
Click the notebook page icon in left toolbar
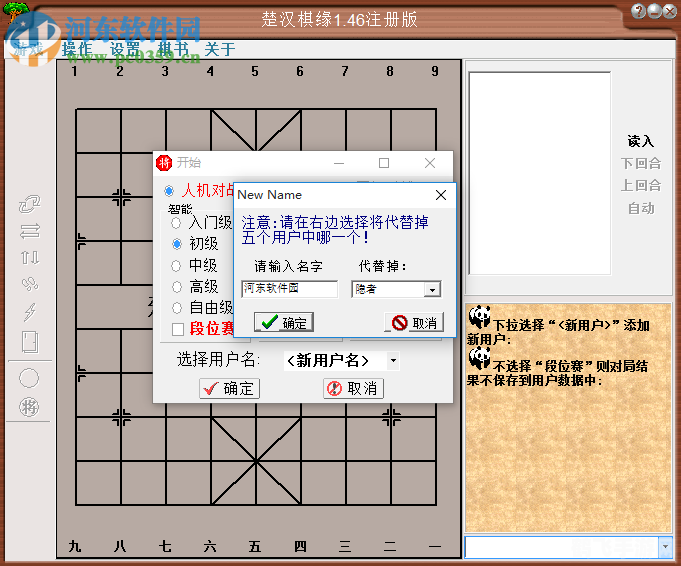pos(30,342)
